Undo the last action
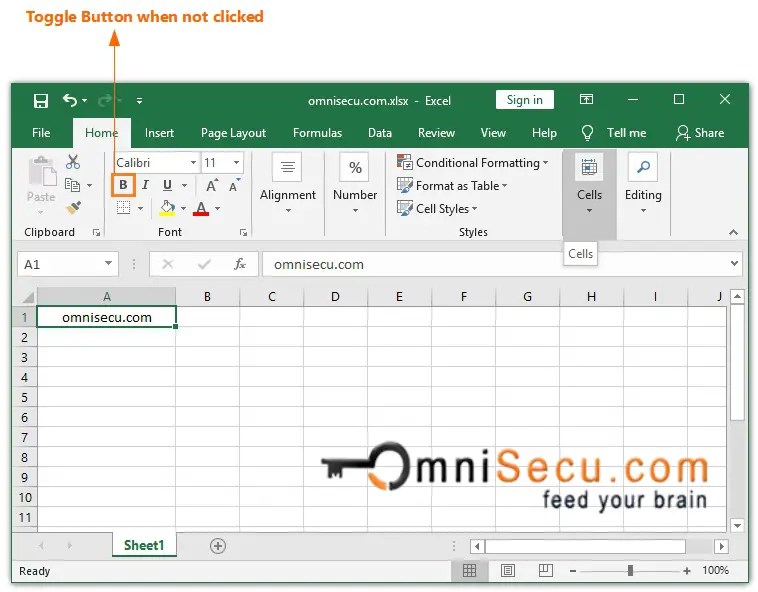 pos(70,100)
